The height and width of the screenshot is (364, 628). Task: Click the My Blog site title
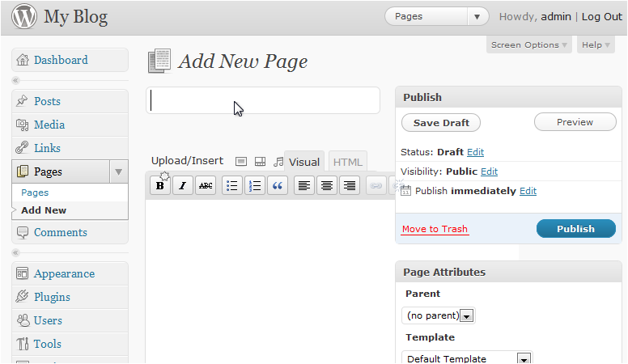pos(76,17)
